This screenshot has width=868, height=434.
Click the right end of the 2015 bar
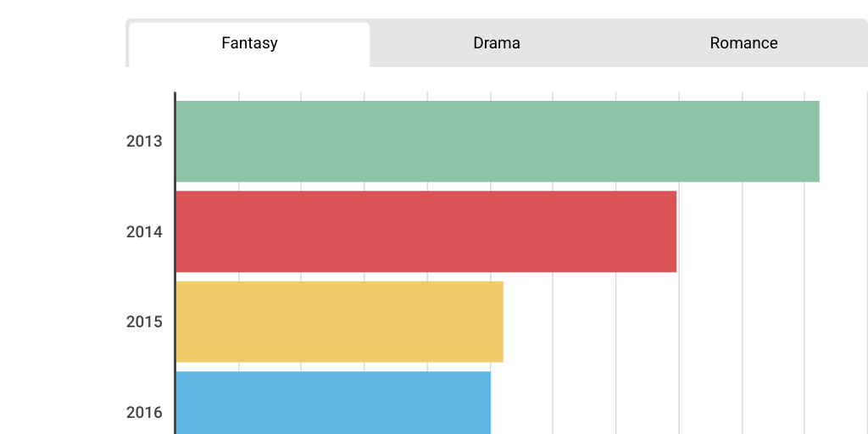498,321
